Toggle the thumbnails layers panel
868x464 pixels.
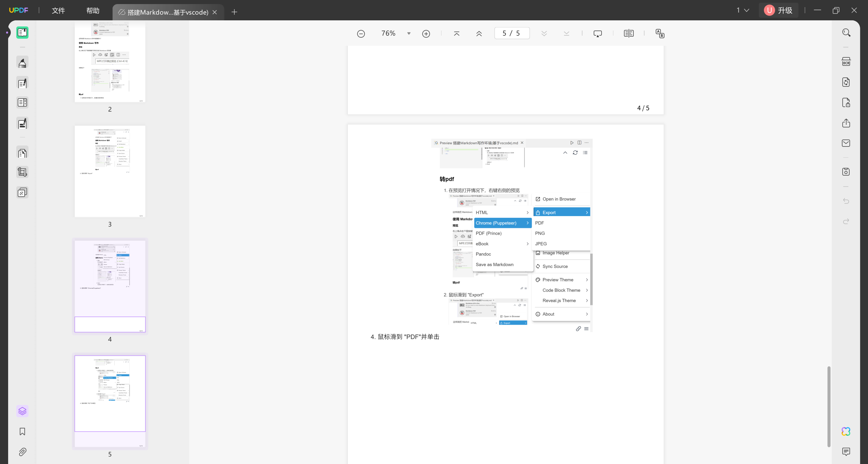(x=22, y=411)
